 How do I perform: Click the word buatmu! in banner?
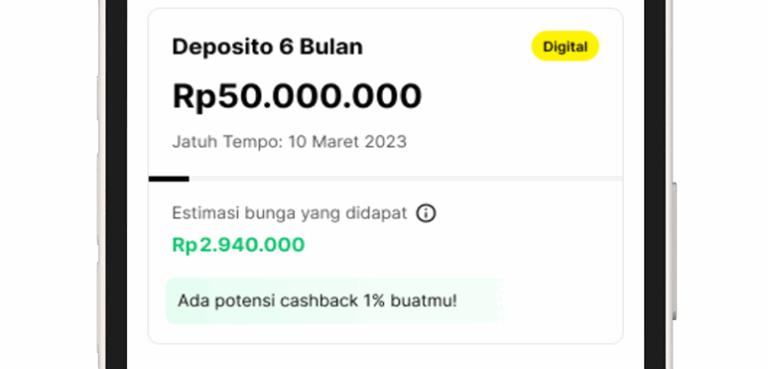coord(424,301)
